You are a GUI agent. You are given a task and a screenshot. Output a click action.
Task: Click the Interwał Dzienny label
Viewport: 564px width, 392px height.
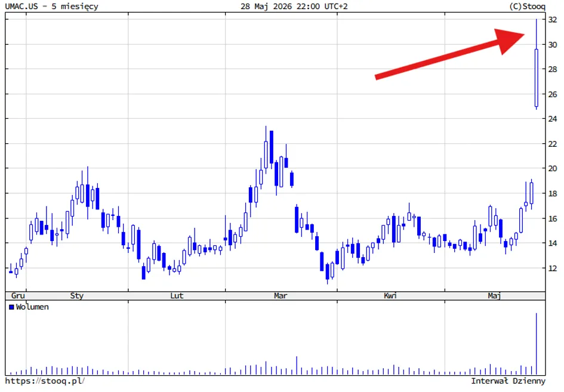point(508,381)
